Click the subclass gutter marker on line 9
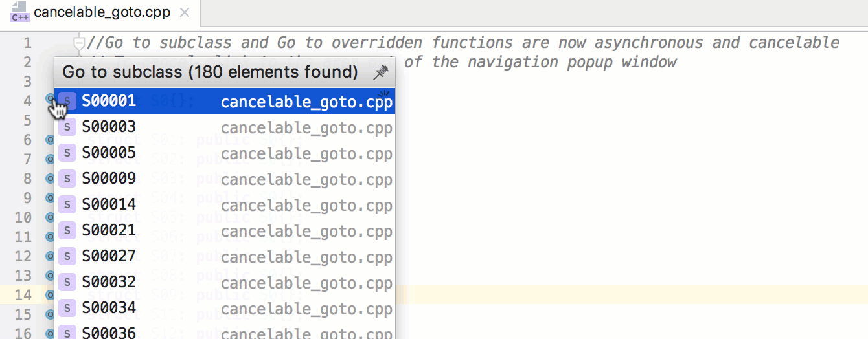 [50, 197]
